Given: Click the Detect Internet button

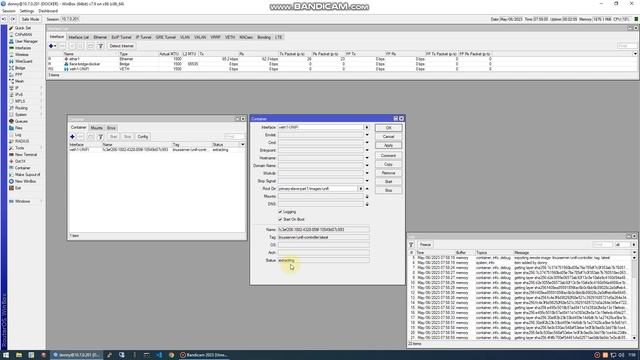Looking at the screenshot, I should pos(121,46).
